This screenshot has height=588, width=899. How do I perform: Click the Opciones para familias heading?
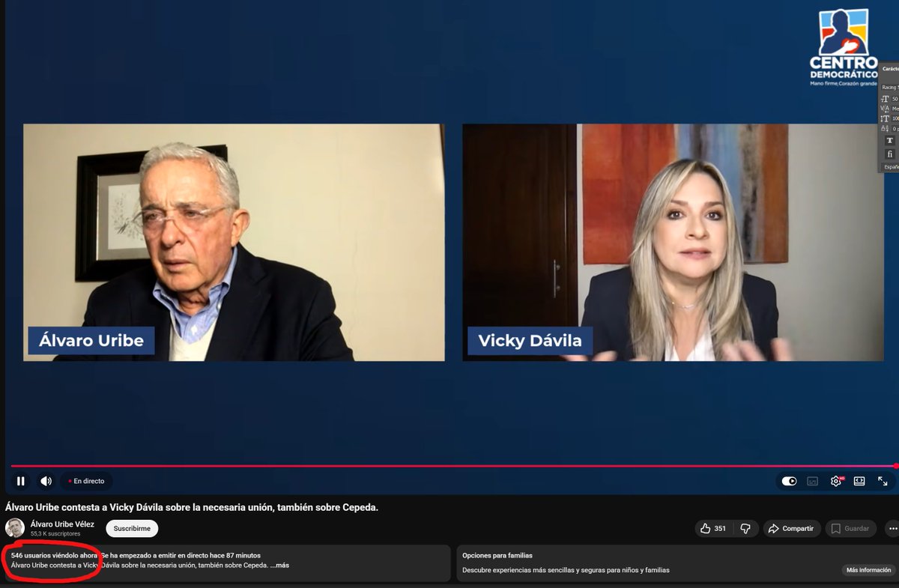coord(497,555)
